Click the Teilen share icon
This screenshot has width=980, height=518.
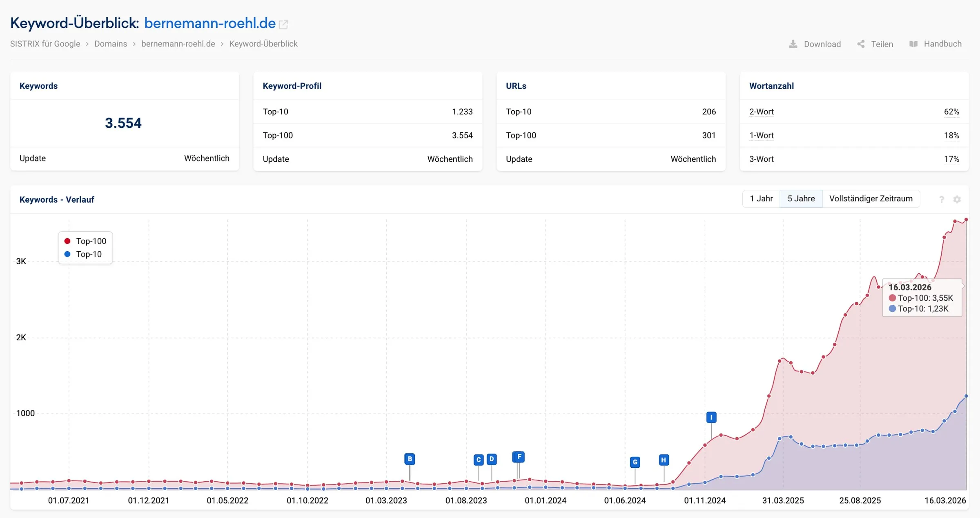(x=861, y=44)
